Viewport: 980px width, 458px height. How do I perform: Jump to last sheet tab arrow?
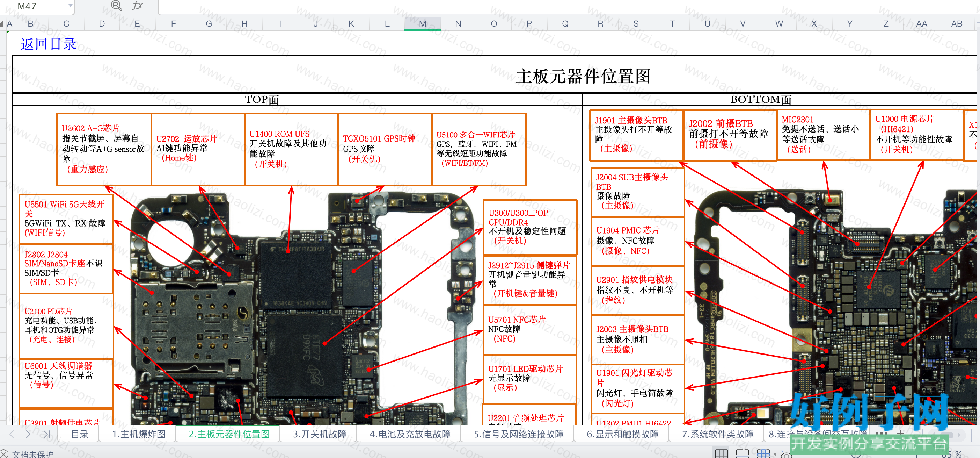point(47,434)
